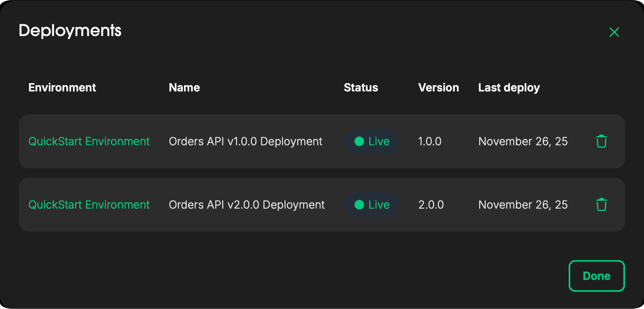Select the Orders API v2.0.0 Deployment name
Viewport: 644px width, 309px height.
pyautogui.click(x=247, y=205)
